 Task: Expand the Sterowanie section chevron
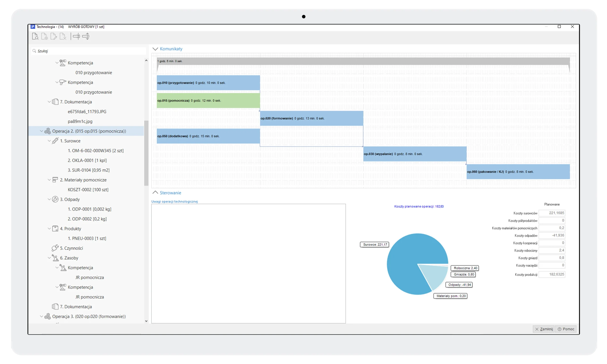pyautogui.click(x=155, y=193)
